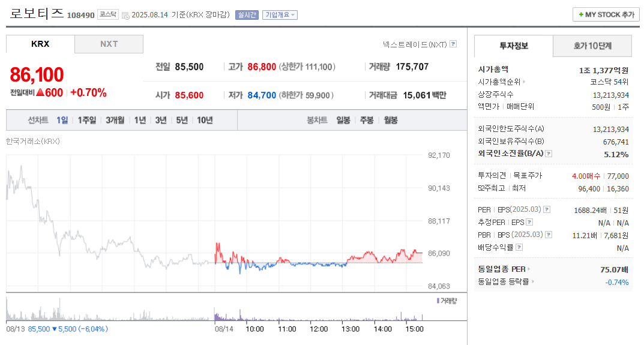Click the 외국인소진율 value 5.12%
The image size is (644, 345).
pos(616,154)
